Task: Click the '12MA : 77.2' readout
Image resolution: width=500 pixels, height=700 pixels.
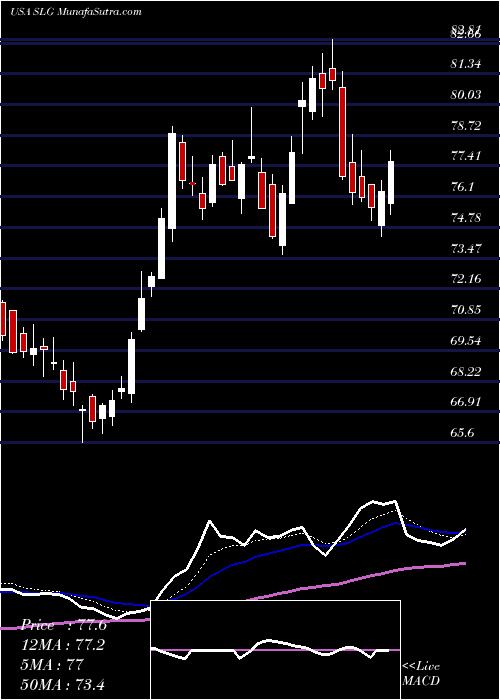Action: (64, 645)
